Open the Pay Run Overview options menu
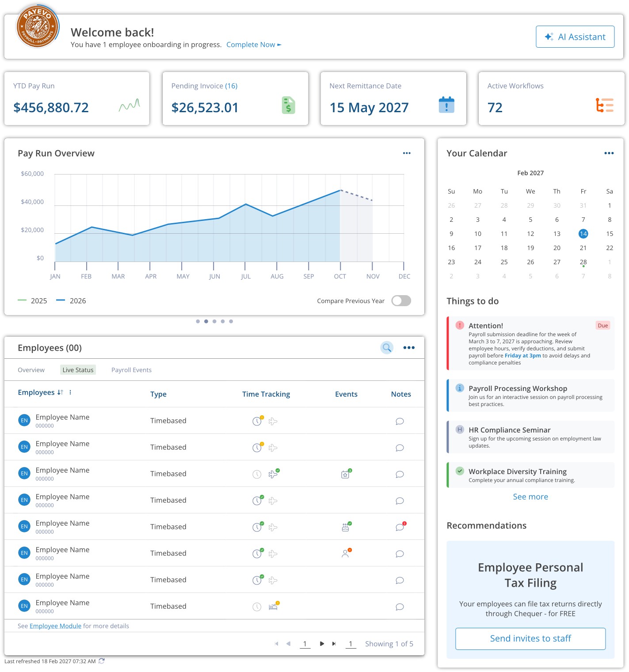 coord(406,153)
